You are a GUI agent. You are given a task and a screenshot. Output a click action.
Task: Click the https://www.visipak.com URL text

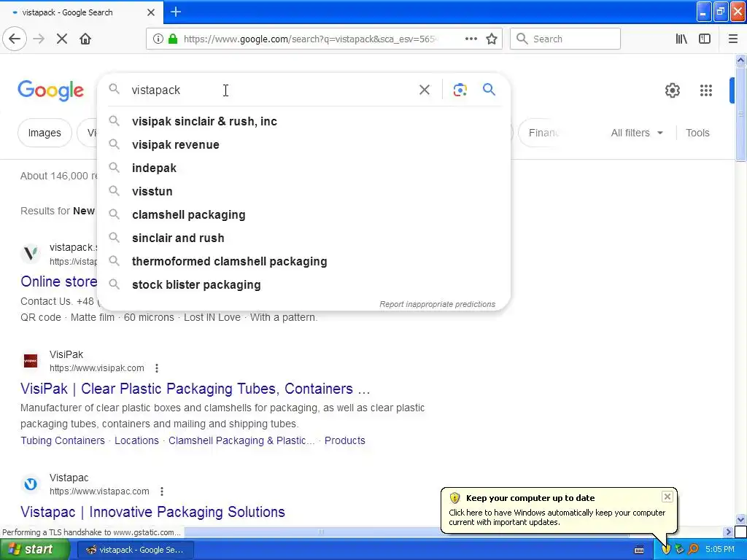[97, 368]
